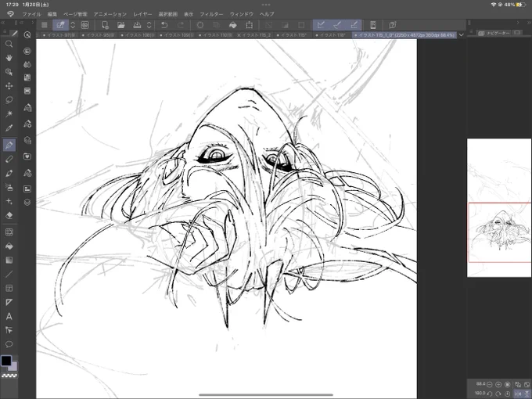The width and height of the screenshot is (532, 399).
Task: Toggle vertical flip in Navigator
Action: 527,394
